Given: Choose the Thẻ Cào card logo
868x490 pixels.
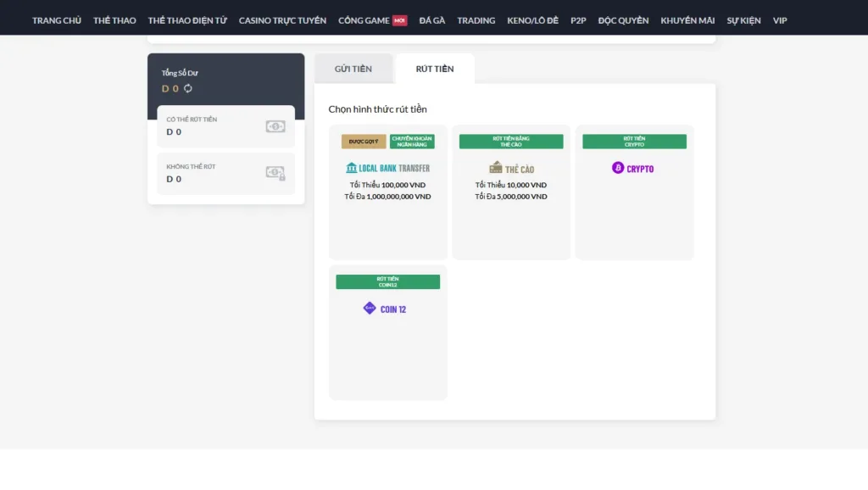Looking at the screenshot, I should 511,168.
